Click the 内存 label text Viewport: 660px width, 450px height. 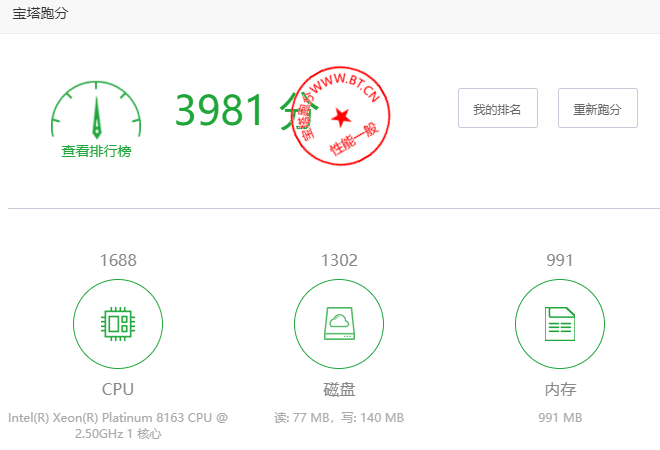(560, 389)
